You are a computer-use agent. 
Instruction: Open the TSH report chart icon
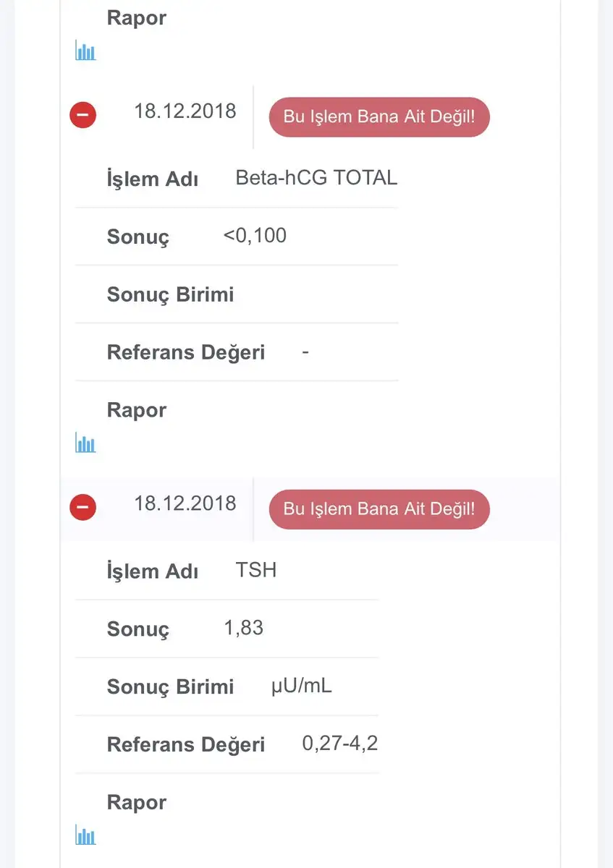(x=85, y=835)
